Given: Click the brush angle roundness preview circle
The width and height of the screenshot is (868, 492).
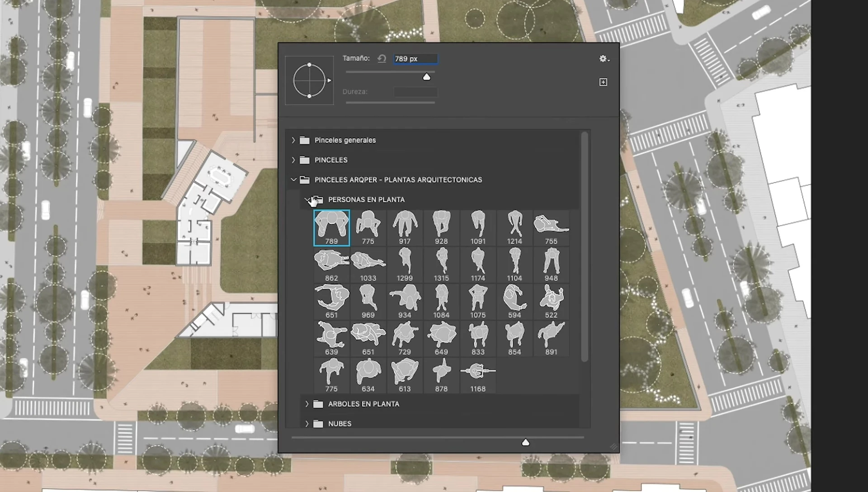Looking at the screenshot, I should (309, 80).
